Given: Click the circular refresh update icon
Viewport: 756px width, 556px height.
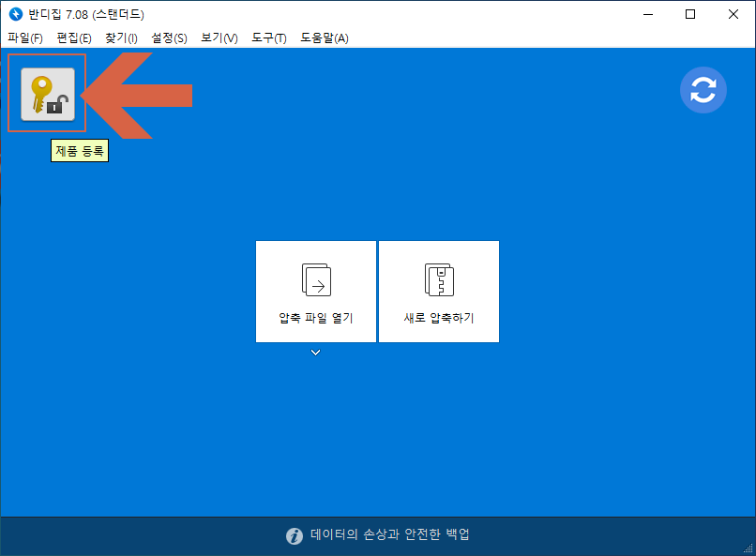Looking at the screenshot, I should [x=703, y=90].
